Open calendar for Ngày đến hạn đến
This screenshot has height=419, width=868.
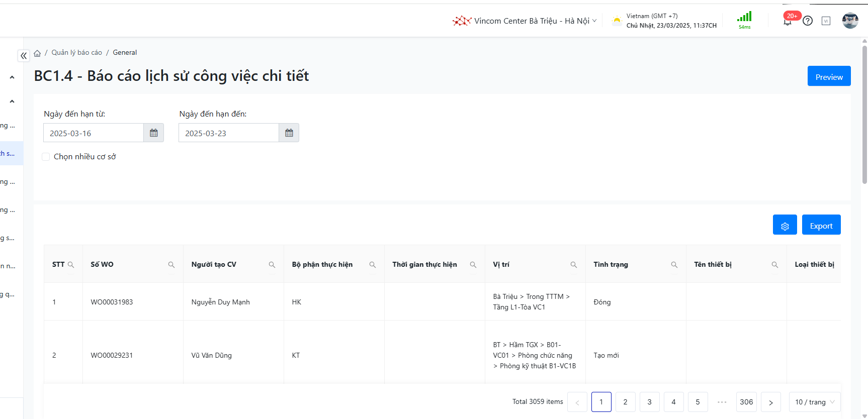point(289,133)
